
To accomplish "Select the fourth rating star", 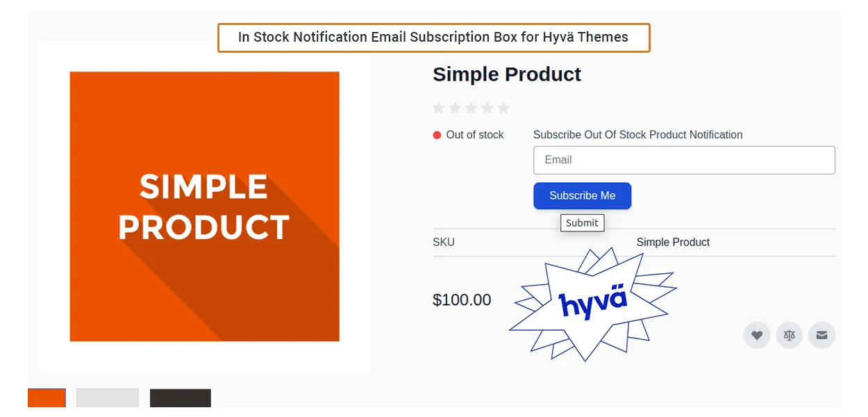I will tap(487, 108).
